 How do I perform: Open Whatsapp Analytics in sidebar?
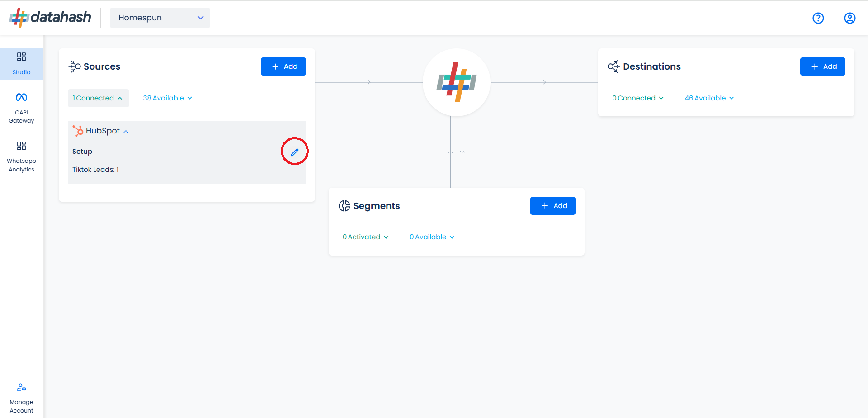(21, 157)
